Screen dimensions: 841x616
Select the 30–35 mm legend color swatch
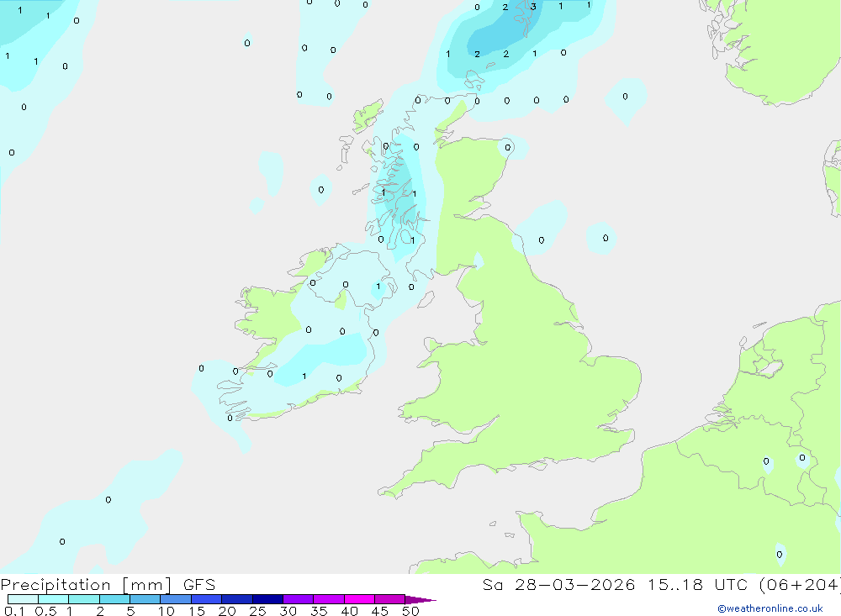pyautogui.click(x=299, y=599)
